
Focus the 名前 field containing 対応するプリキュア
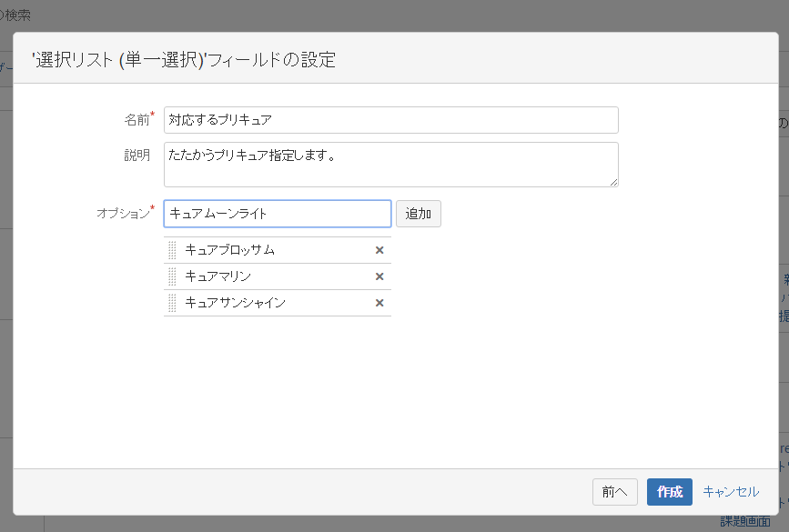[x=391, y=119]
